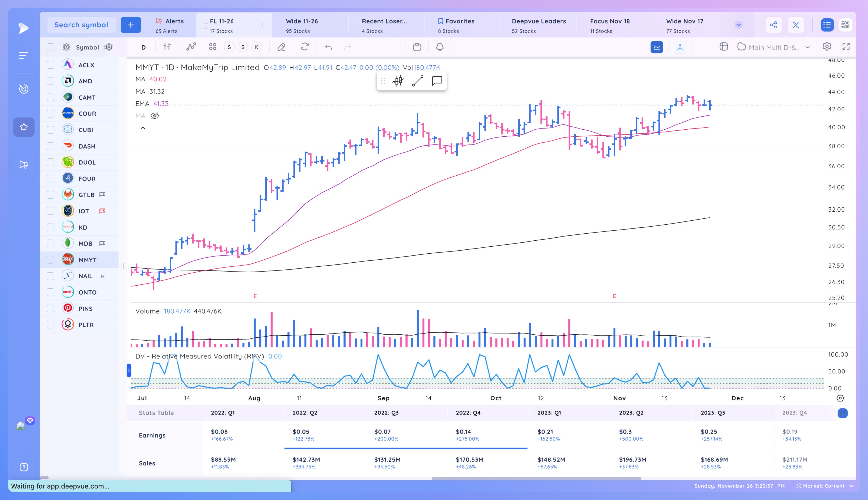Open the help question mark icon
This screenshot has width=868, height=500.
click(24, 467)
